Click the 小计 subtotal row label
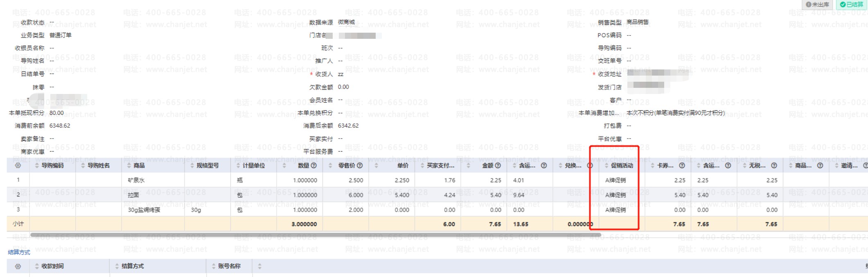868x277 pixels. 18,224
